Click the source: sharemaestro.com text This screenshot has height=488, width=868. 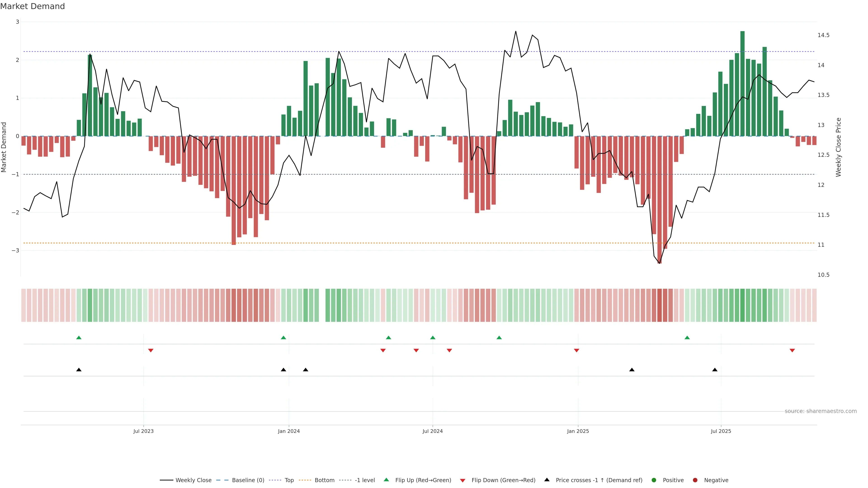point(821,411)
